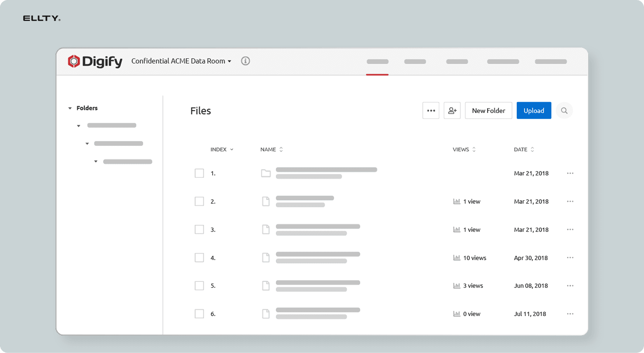Tick the checkbox for item 1
Image resolution: width=644 pixels, height=353 pixels.
[199, 173]
